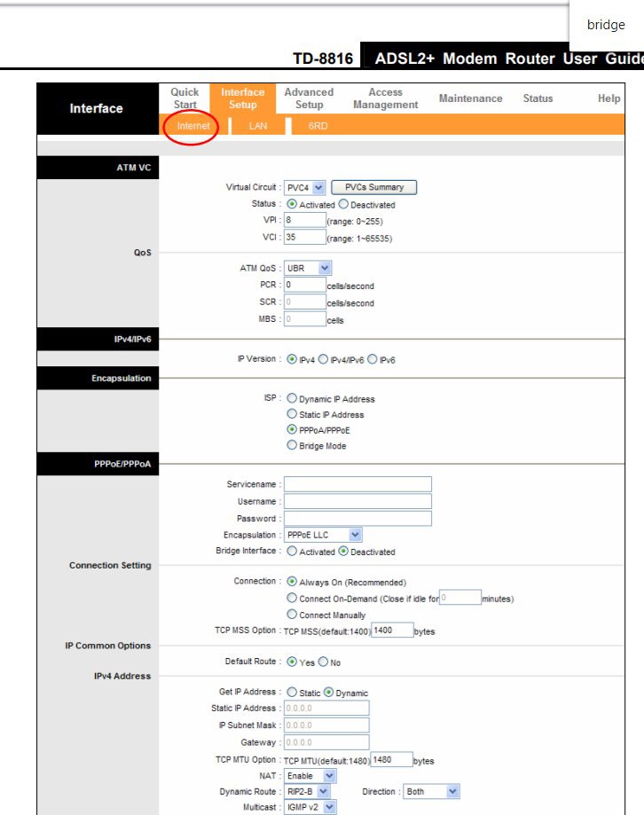Click the Username input field
644x815 pixels.
[x=357, y=501]
